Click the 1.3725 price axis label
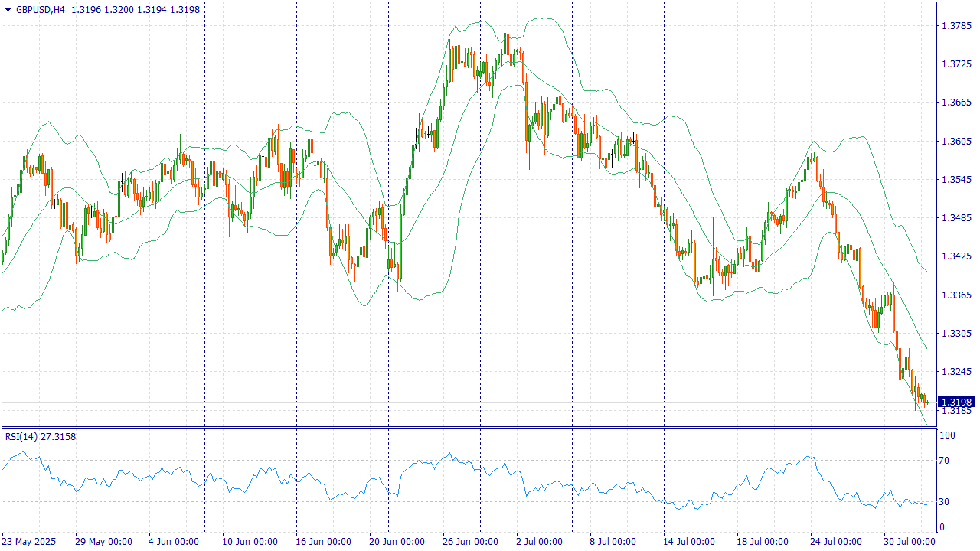980x551 pixels. point(956,64)
